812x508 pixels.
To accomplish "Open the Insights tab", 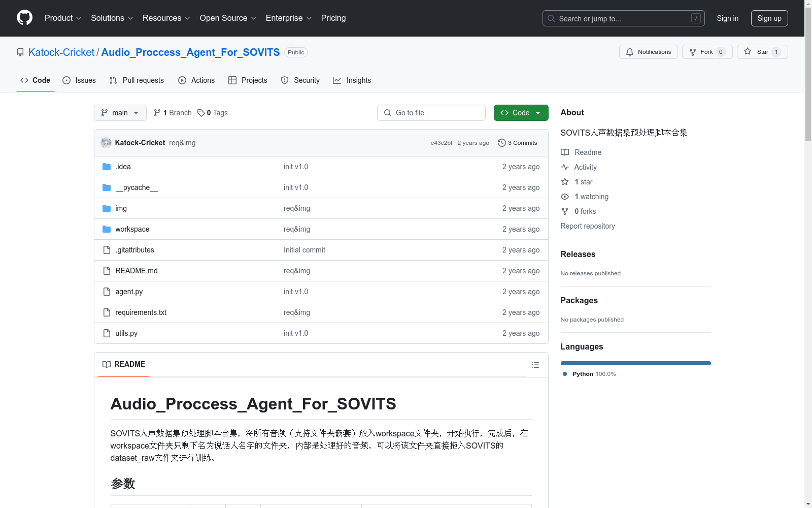I will 352,80.
